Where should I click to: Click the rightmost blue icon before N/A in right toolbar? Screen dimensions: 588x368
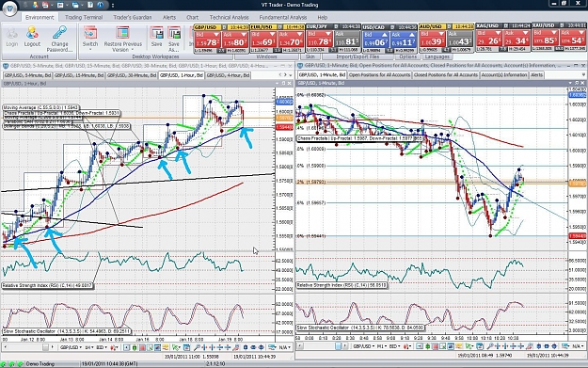(554, 347)
